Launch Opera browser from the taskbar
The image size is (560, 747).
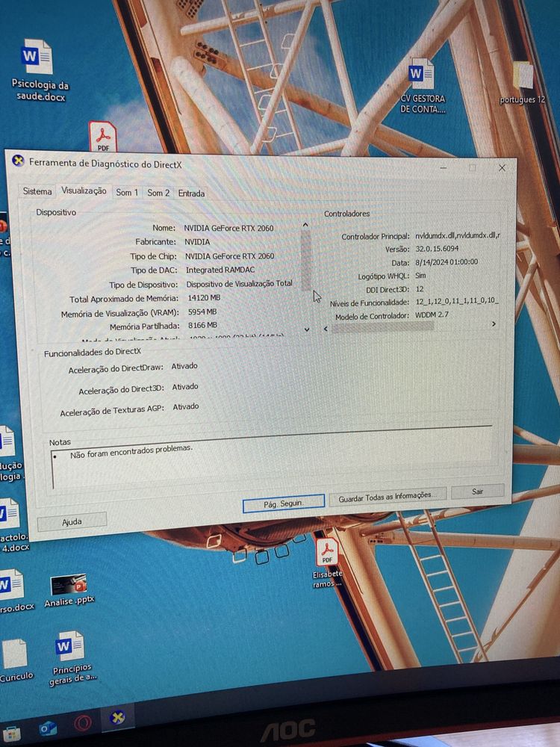click(x=83, y=723)
